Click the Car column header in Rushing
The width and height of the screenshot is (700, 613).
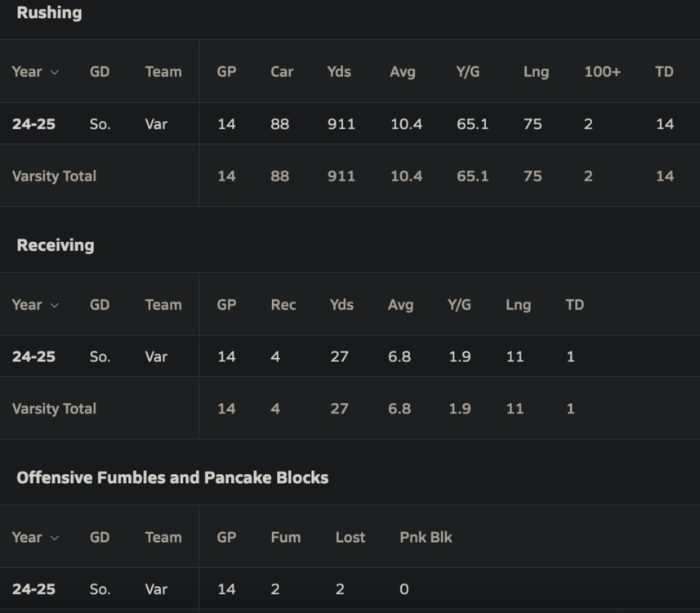click(282, 72)
